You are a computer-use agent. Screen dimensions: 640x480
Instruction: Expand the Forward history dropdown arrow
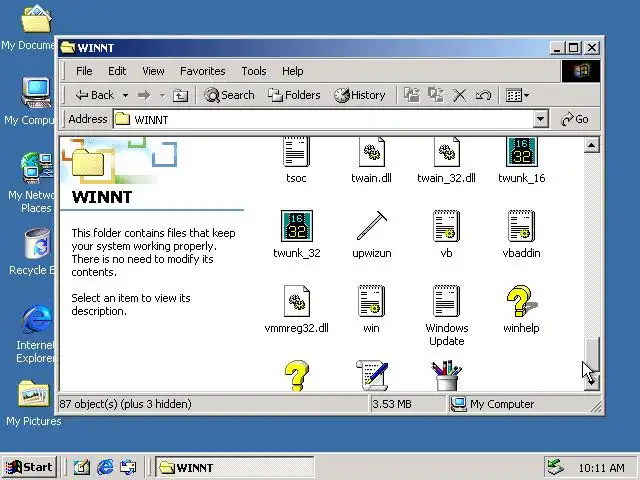pos(162,96)
